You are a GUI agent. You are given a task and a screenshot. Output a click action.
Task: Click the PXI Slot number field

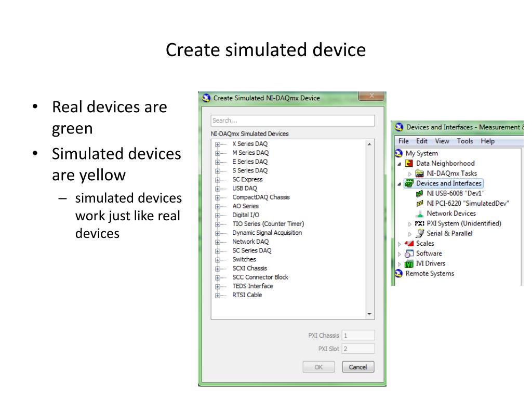point(358,349)
